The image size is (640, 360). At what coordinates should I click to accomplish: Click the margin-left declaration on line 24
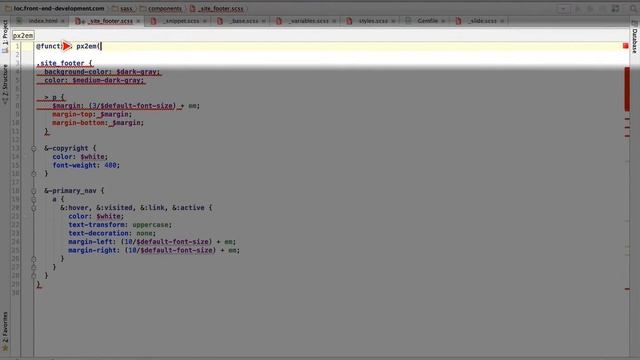pos(152,242)
